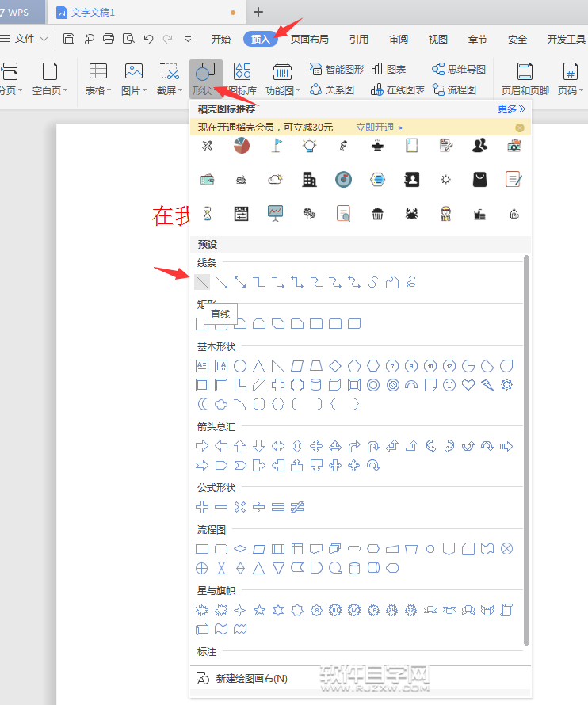Click the 关系图 relationship diagram button
Image resolution: width=588 pixels, height=705 pixels.
332,90
